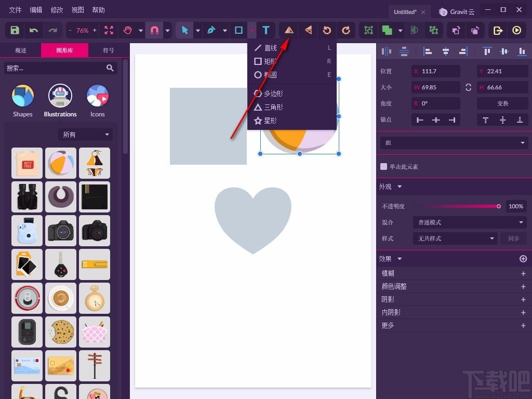Select the pointer selection tool
This screenshot has height=399, width=532.
(185, 30)
